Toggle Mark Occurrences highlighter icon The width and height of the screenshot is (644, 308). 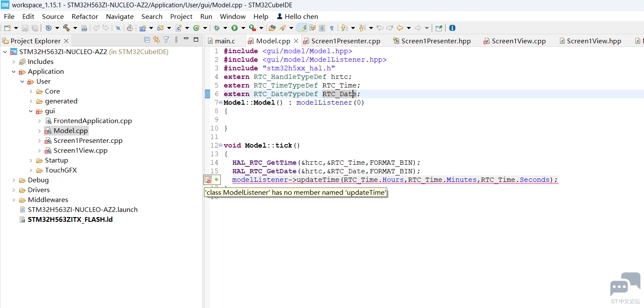303,28
